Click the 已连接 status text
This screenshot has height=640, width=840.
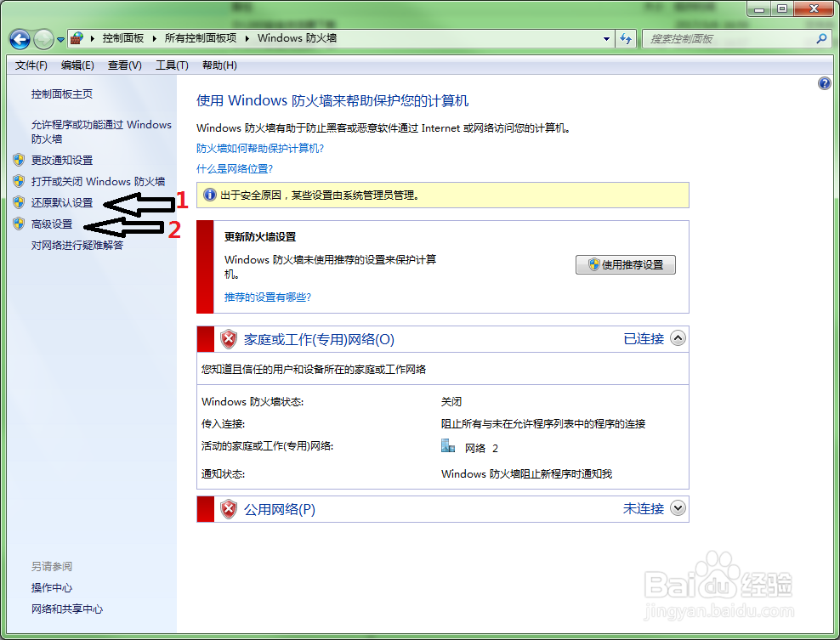[x=644, y=338]
